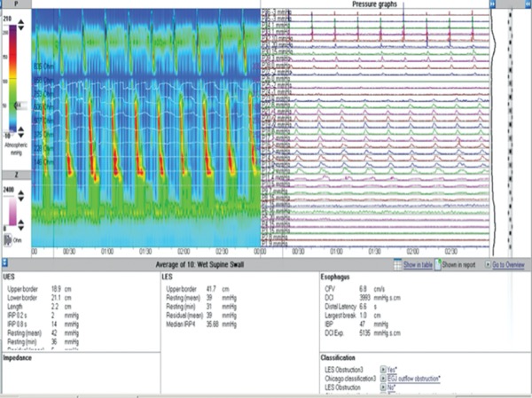Click the arrow icon next to Chicago classification3
Viewport: 532px width, 398px height.
383,378
